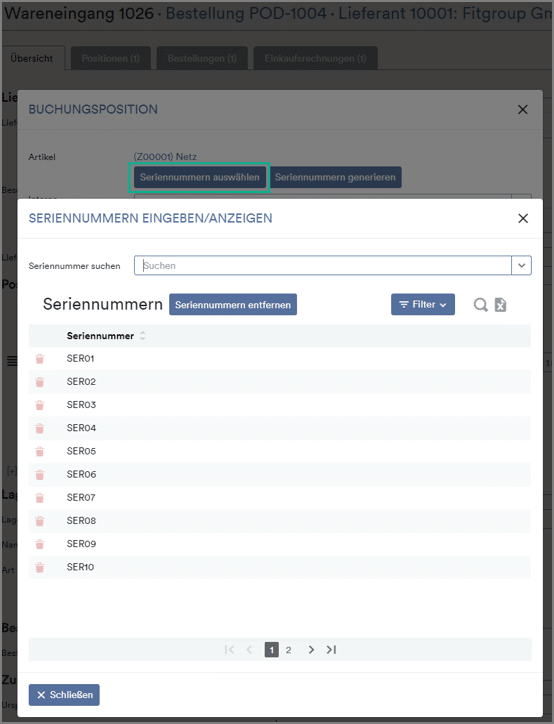
Task: Go to page 2 of serial numbers
Action: 289,650
